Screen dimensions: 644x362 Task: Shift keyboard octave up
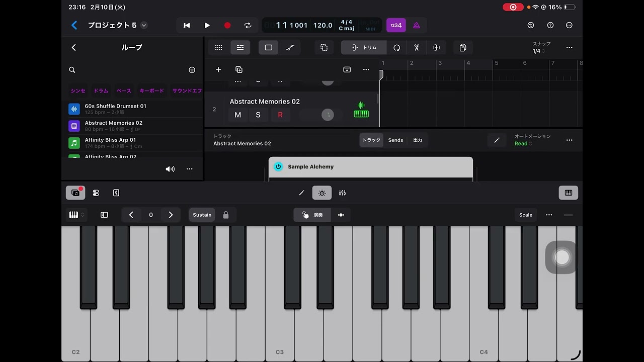coord(171,215)
